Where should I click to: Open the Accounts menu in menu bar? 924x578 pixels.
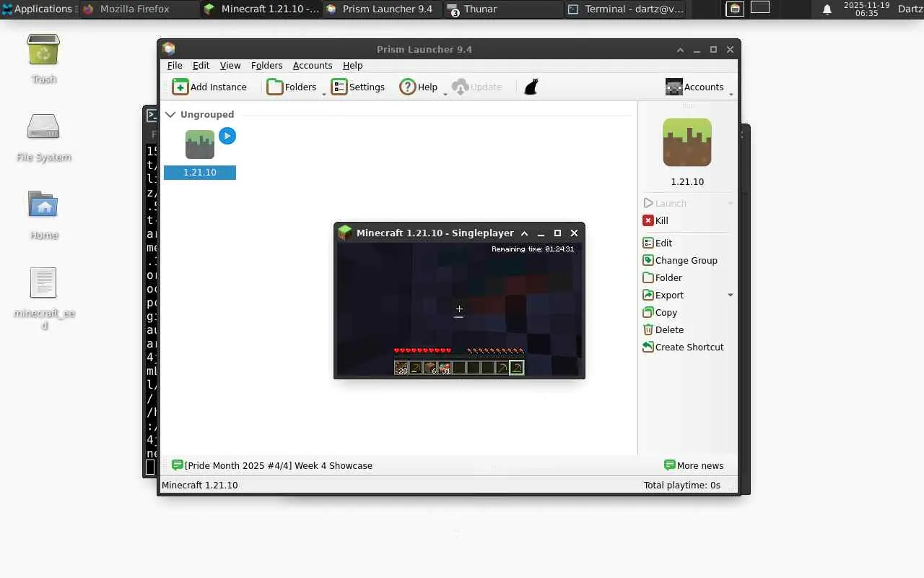tap(313, 65)
